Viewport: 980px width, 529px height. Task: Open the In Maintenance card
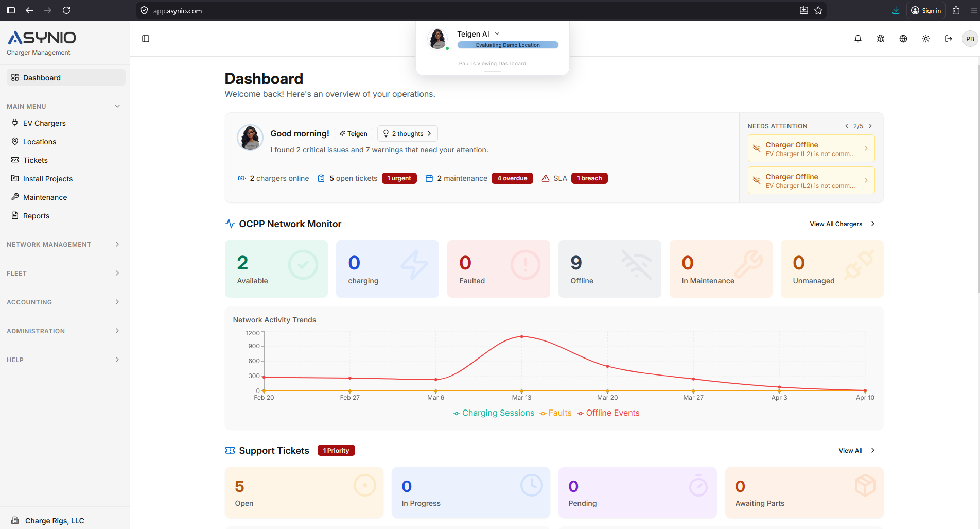721,269
